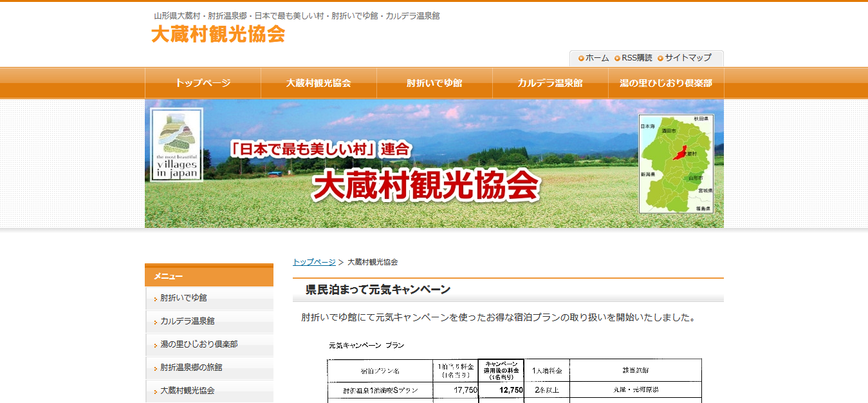The height and width of the screenshot is (403, 868).
Task: Click the orange bullet icon beside RSS購読
Action: click(617, 59)
